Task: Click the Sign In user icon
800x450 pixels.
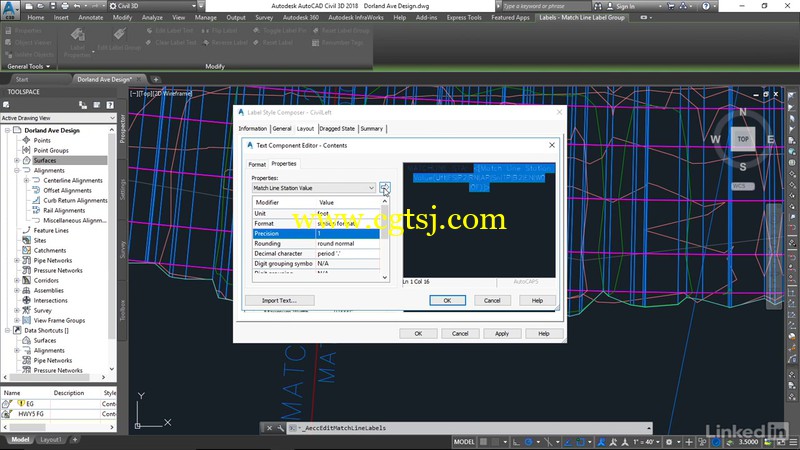Action: (x=610, y=6)
